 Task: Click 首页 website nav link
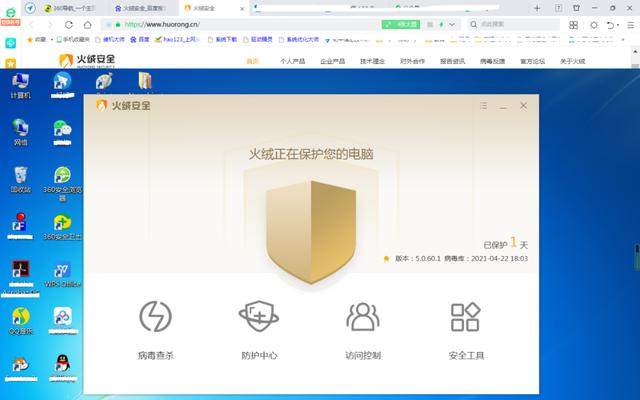(x=253, y=61)
